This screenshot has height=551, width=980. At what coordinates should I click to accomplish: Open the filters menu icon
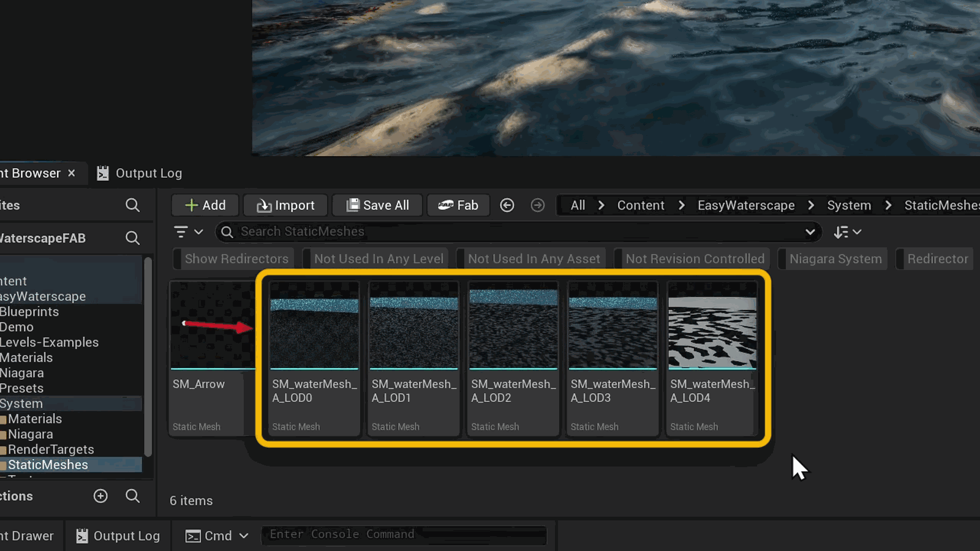[x=188, y=232]
